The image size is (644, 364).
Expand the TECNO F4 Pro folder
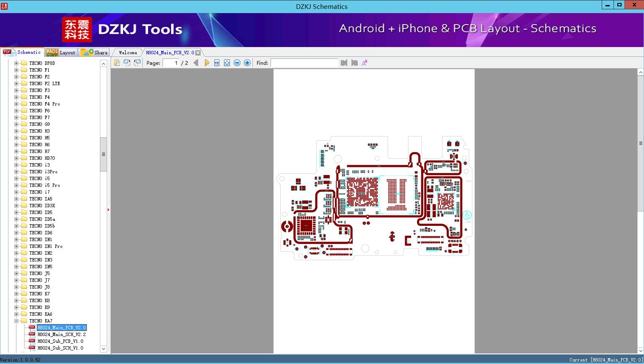17,104
